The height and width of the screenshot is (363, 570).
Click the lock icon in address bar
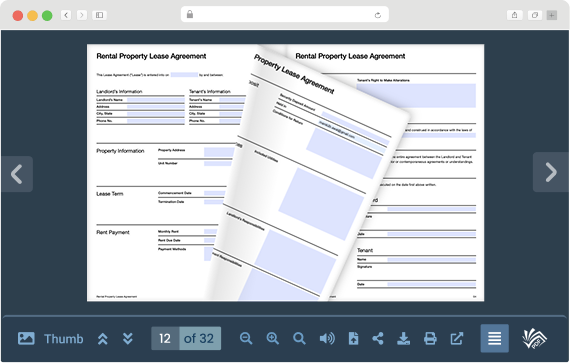pos(190,14)
